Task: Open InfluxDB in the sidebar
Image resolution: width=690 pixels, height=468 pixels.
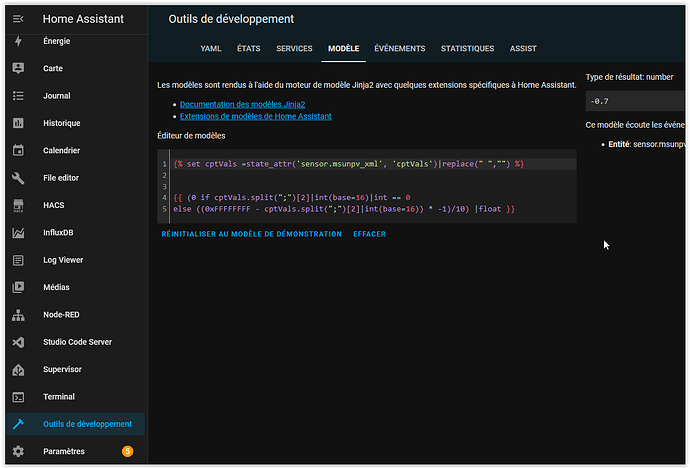Action: pos(58,233)
